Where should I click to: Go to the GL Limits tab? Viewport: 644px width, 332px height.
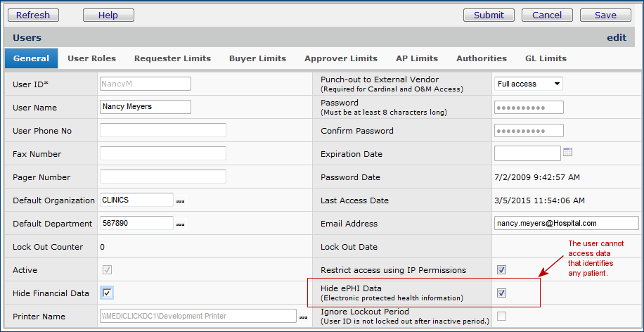click(x=546, y=58)
